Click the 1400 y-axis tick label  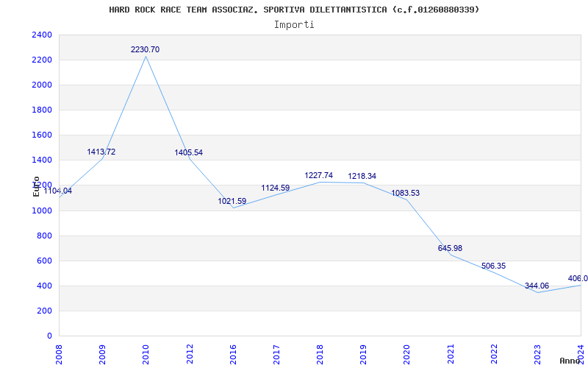tap(42, 160)
